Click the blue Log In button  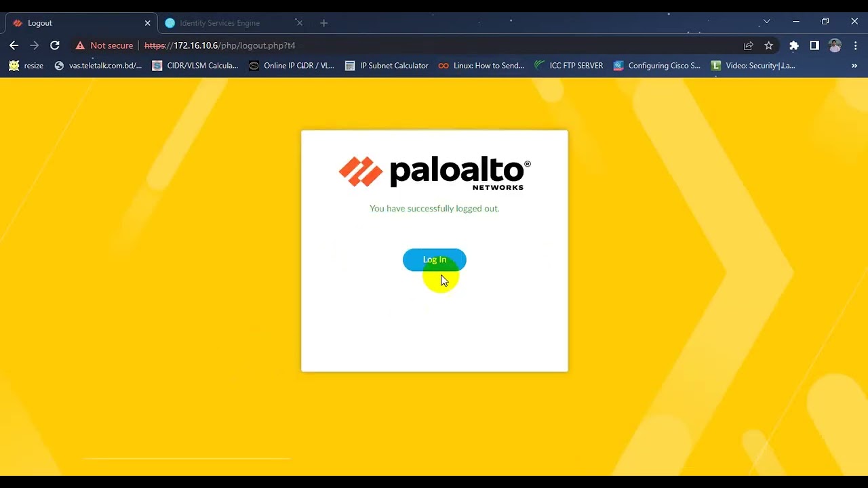point(434,260)
